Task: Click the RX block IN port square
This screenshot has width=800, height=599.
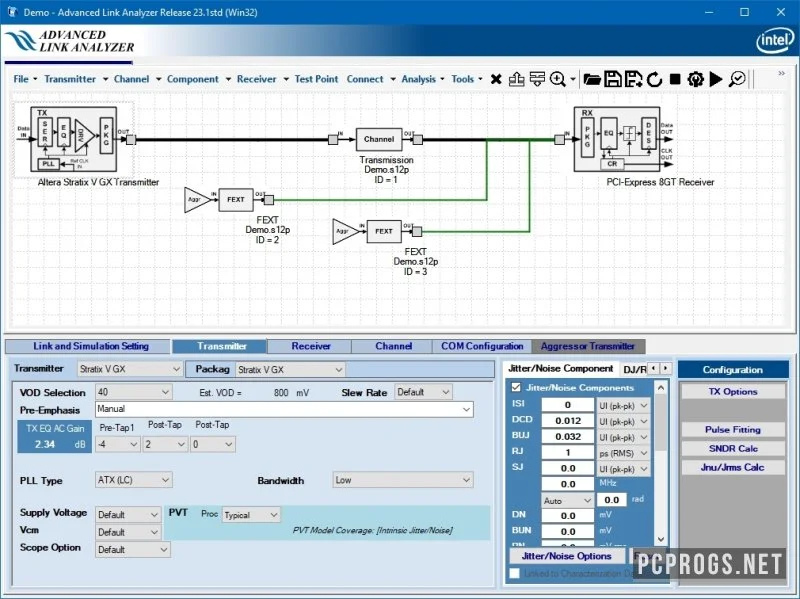Action: [560, 139]
